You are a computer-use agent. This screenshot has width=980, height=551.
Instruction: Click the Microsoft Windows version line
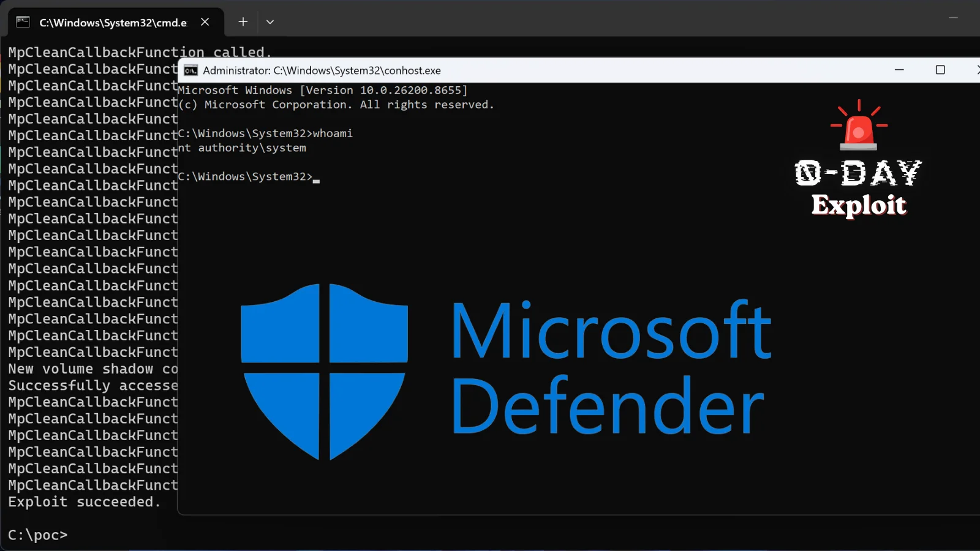[x=323, y=91]
